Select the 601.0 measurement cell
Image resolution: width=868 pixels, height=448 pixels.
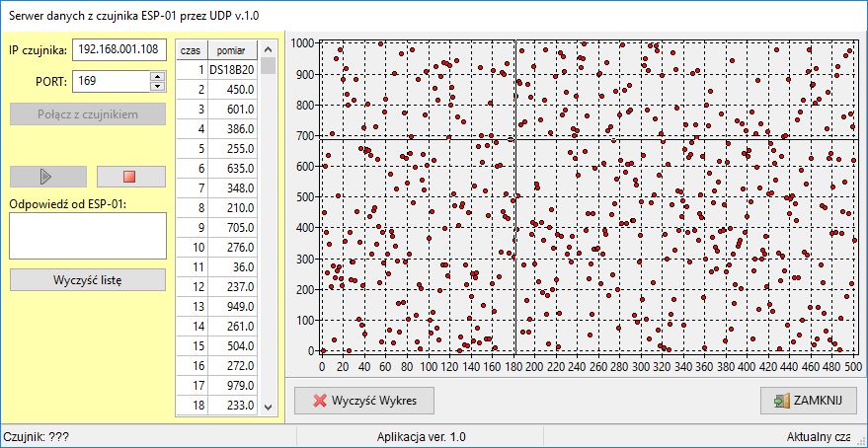pos(232,110)
